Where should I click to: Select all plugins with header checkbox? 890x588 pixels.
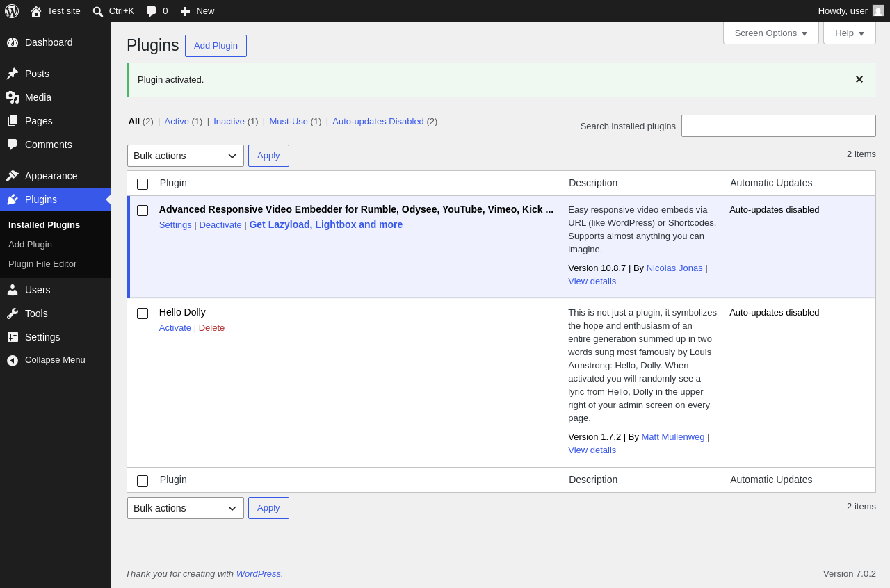coord(143,184)
